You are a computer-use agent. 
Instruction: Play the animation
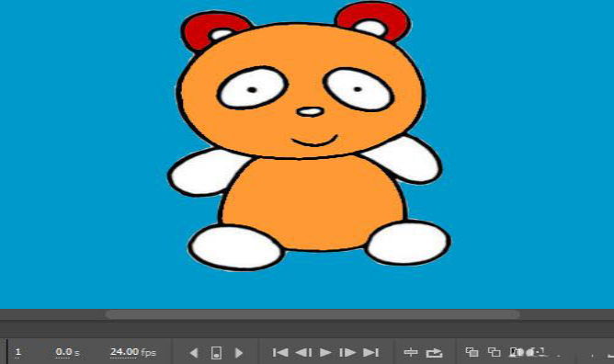click(x=325, y=353)
